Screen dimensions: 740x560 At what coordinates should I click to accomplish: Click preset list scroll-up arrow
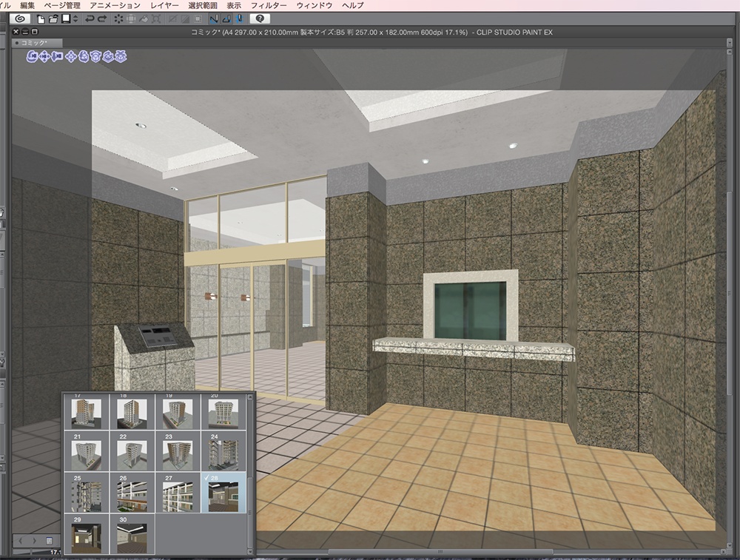(250, 398)
